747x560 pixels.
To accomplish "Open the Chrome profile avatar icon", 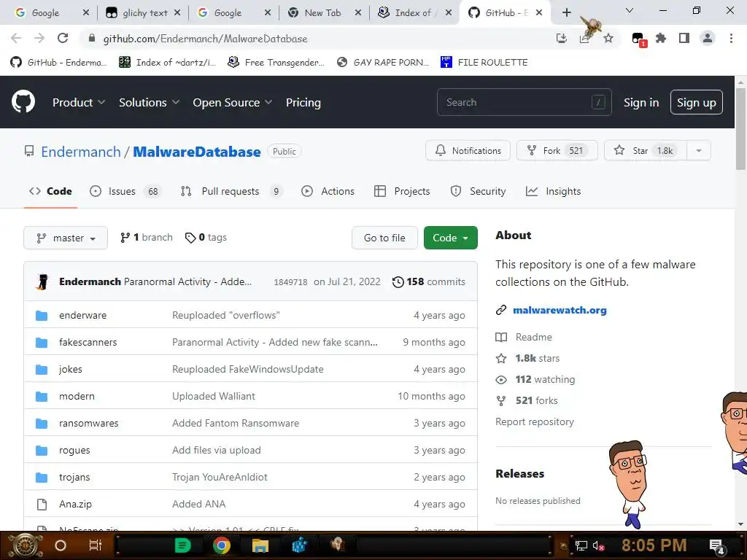I will click(708, 39).
